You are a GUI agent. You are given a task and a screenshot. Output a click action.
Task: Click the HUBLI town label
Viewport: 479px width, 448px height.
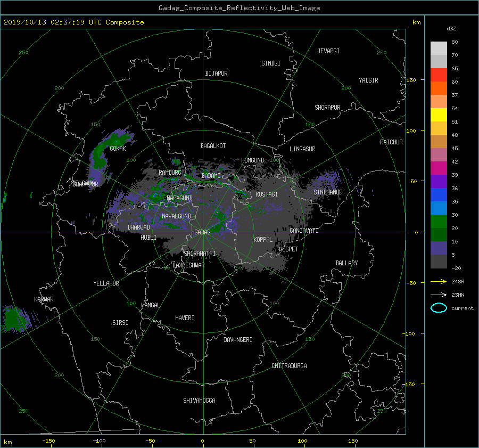point(148,238)
